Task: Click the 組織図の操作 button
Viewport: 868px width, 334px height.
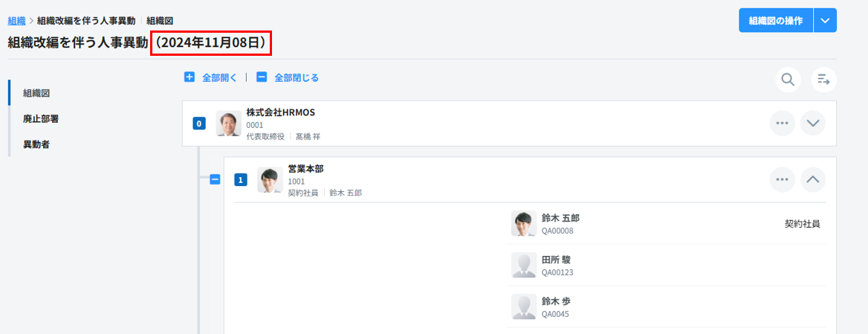Action: (x=775, y=21)
